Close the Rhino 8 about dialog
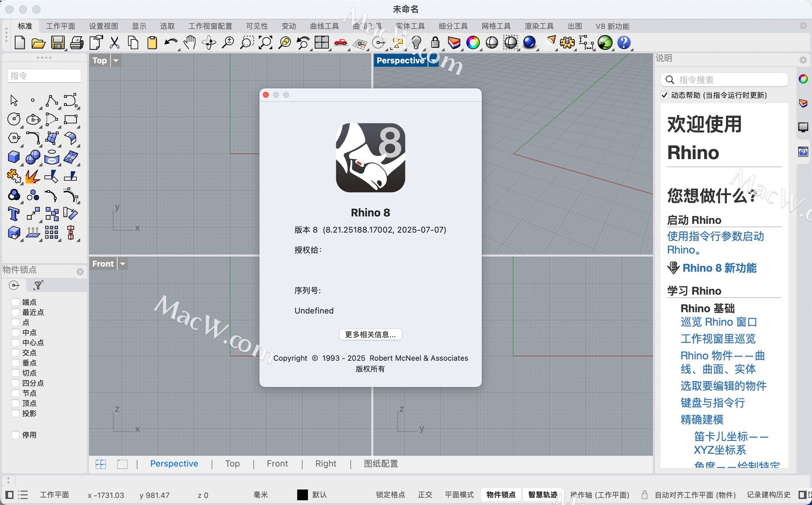Image resolution: width=812 pixels, height=505 pixels. click(266, 95)
